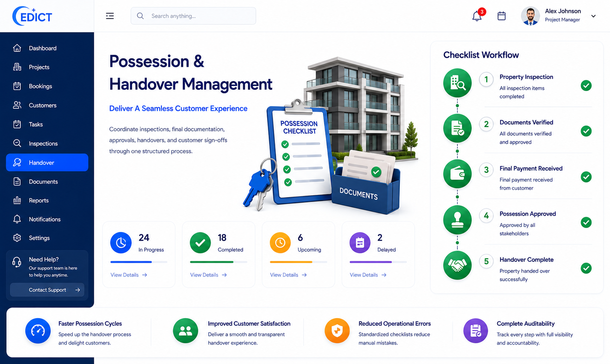Open View Details for Delayed

368,275
